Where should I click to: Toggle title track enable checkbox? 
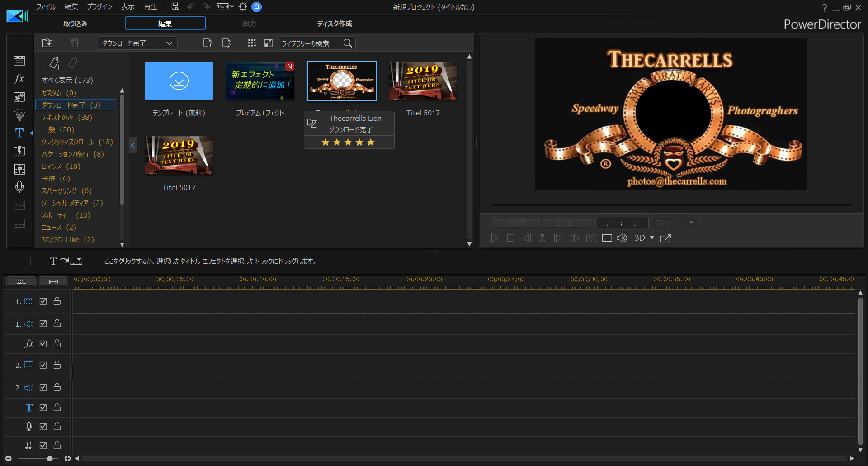pyautogui.click(x=43, y=408)
